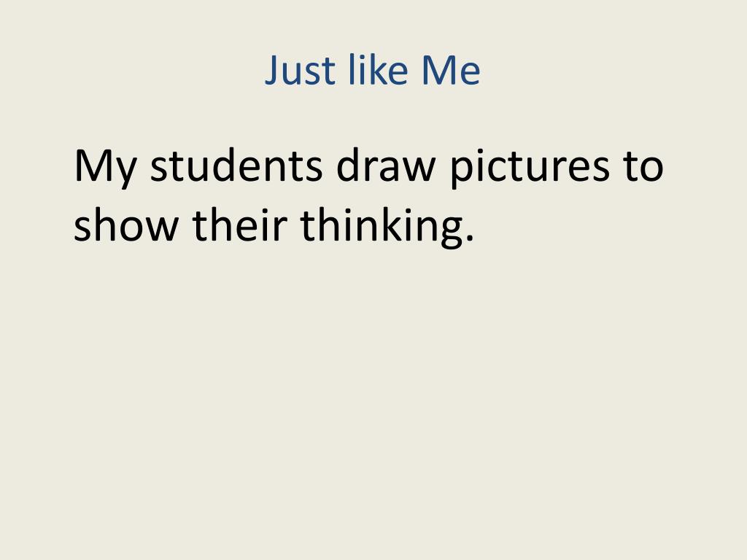Screen dimensions: 747x560
Task: Click the word "to" ending the first line
Action: click(643, 167)
